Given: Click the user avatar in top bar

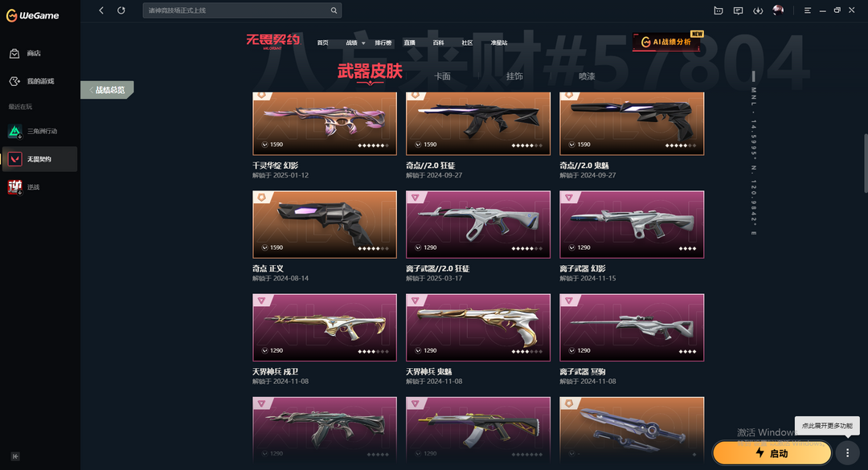Looking at the screenshot, I should (x=778, y=10).
